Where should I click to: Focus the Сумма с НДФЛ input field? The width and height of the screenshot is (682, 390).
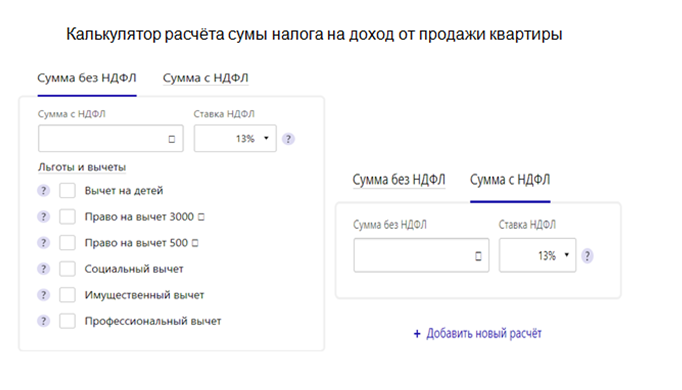(x=110, y=139)
